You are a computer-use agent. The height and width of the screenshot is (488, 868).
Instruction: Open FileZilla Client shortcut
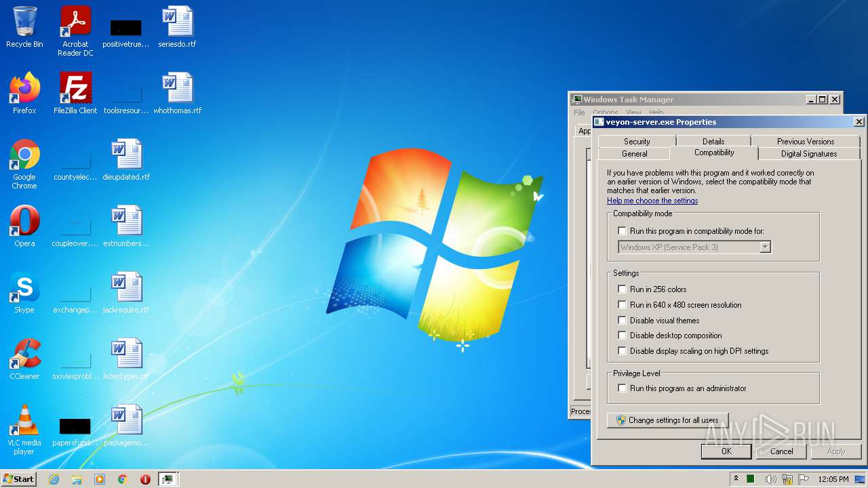click(x=75, y=93)
